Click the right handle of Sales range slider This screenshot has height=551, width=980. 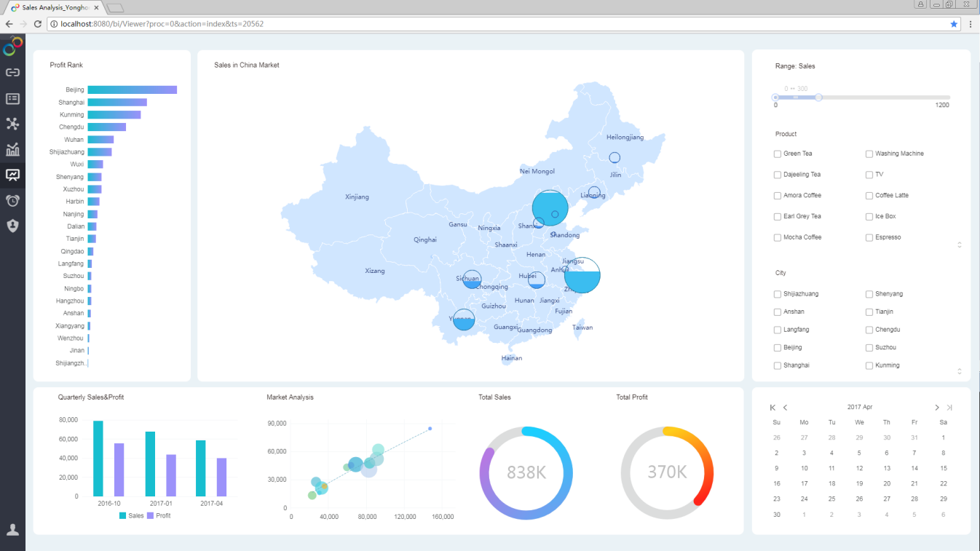point(818,98)
